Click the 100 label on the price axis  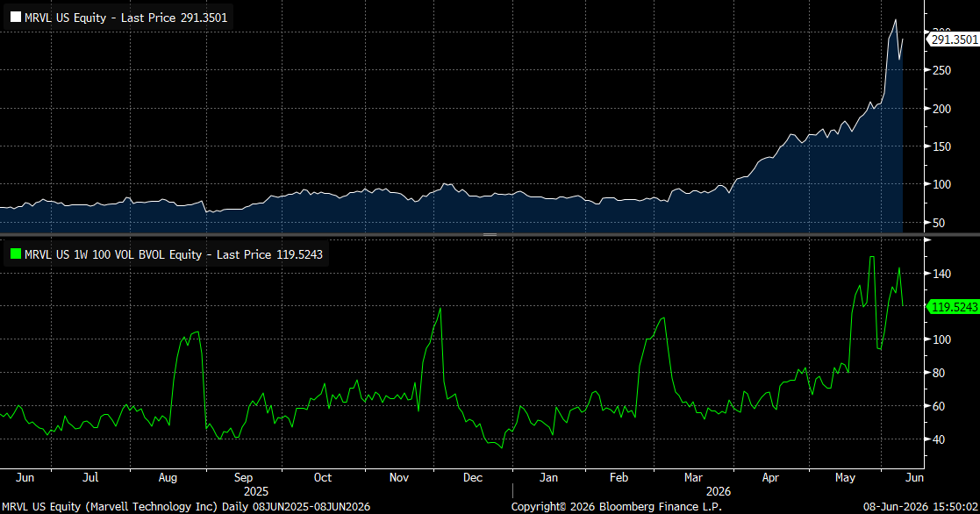pyautogui.click(x=941, y=184)
